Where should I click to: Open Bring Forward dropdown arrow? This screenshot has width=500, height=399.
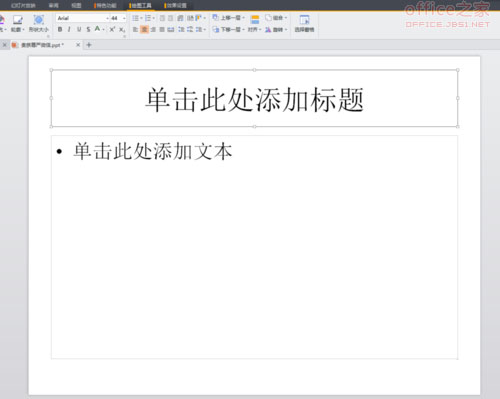[x=244, y=18]
